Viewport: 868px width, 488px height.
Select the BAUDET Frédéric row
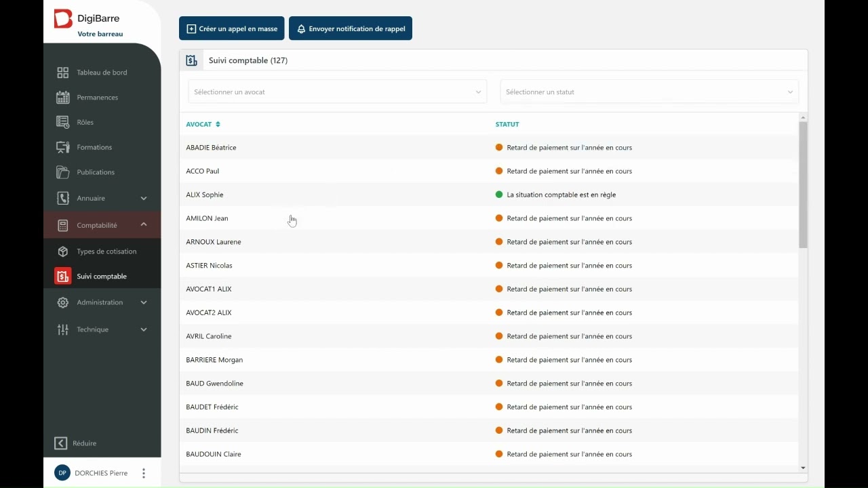tap(489, 407)
